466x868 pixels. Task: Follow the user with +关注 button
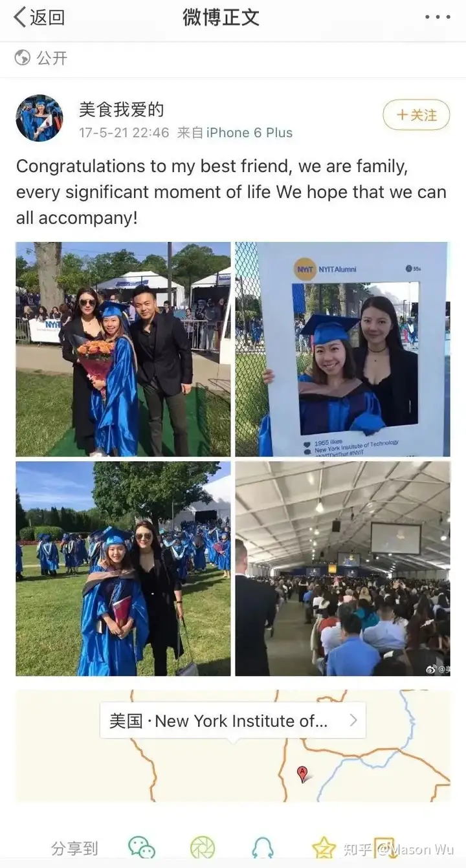416,115
